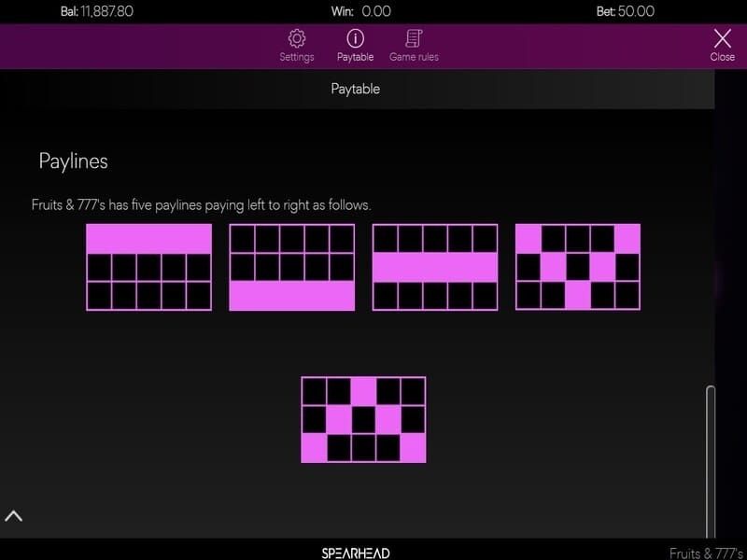The image size is (747, 560).
Task: Select the middle row payline diagram
Action: 434,267
